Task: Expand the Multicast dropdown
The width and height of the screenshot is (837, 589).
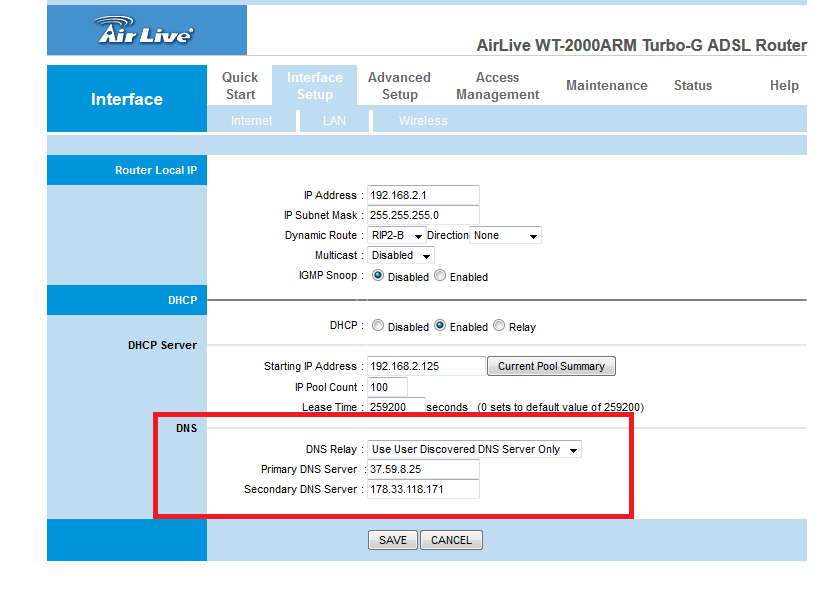Action: click(x=401, y=256)
